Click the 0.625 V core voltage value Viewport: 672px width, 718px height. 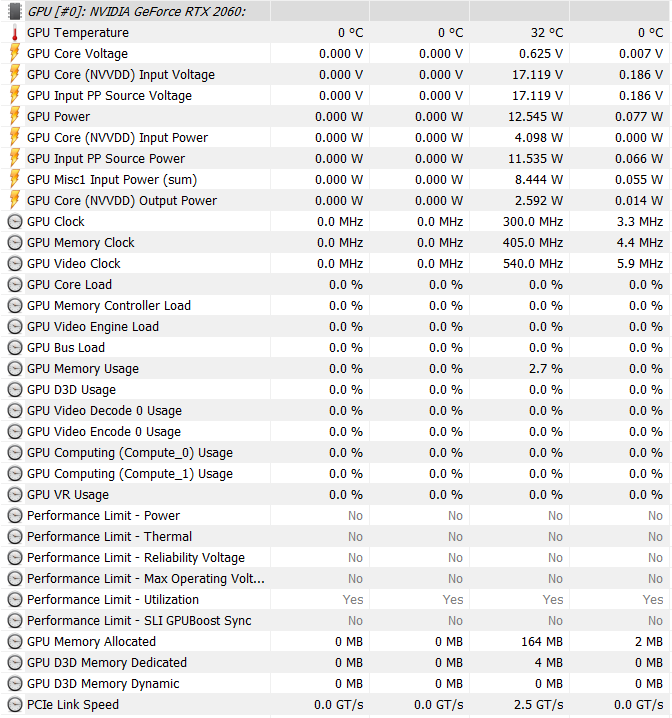click(x=541, y=54)
